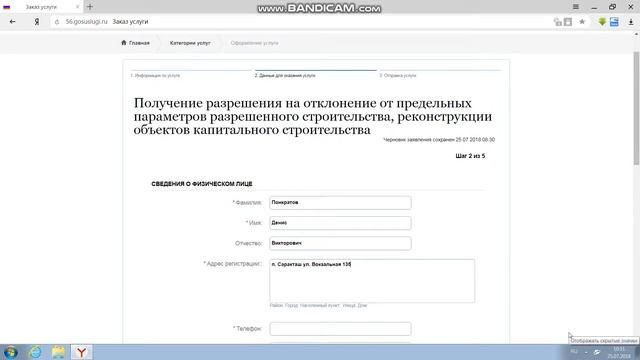The width and height of the screenshot is (640, 360).
Task: Open step 1 Информация об услуге
Action: [156, 76]
